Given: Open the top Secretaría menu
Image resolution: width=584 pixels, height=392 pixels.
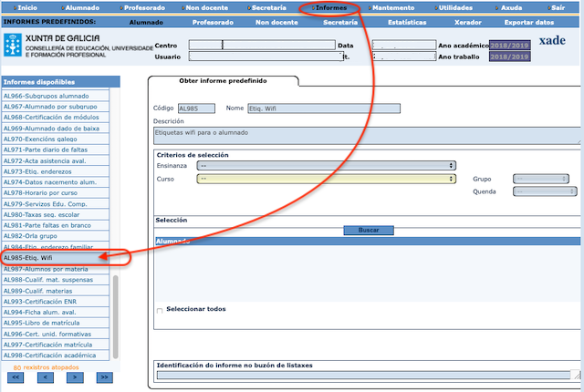Looking at the screenshot, I should [x=268, y=7].
